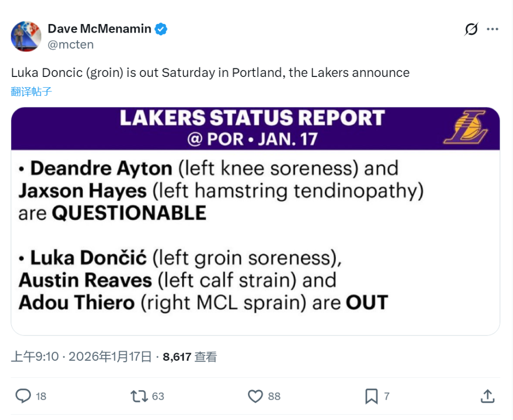Viewport: 513px width, 420px height.
Task: Click the 88 likes count
Action: point(274,396)
